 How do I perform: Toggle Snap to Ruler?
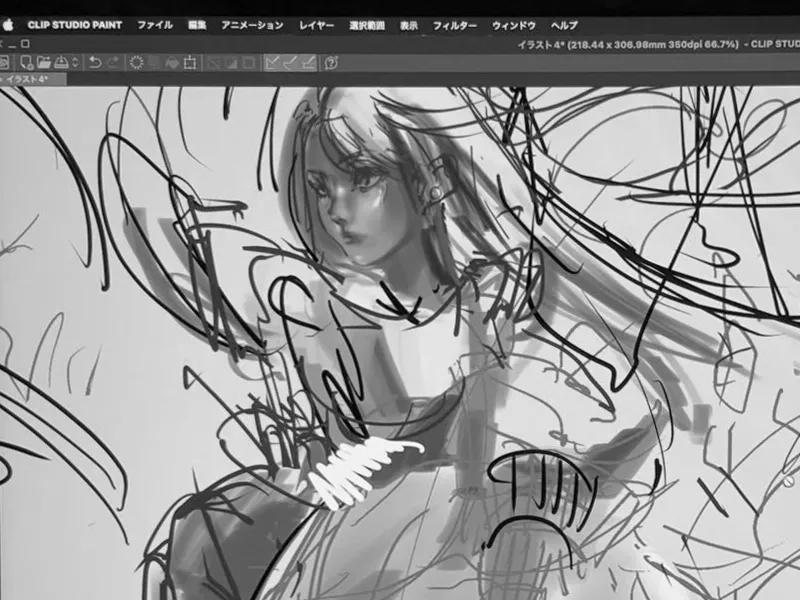pos(272,63)
